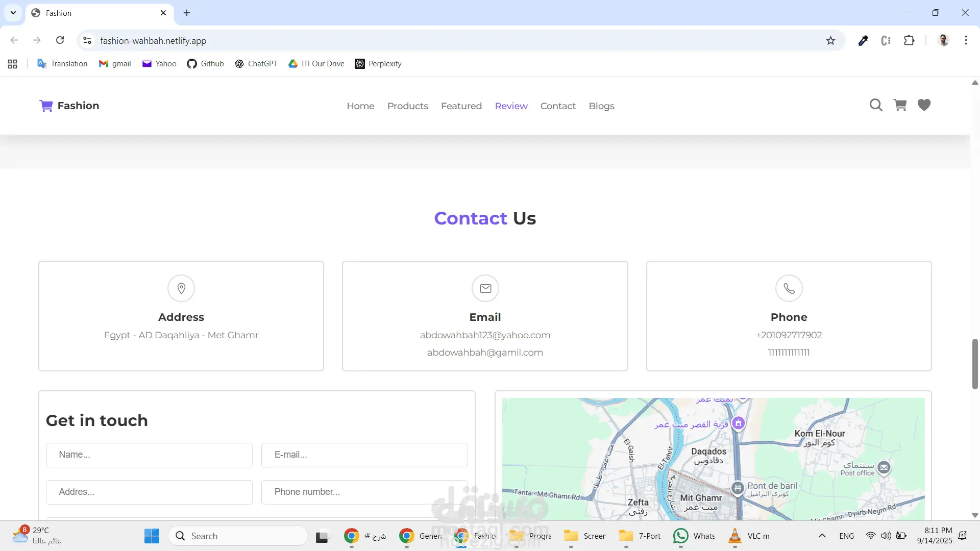Open WhatsApp from the taskbar
This screenshot has height=551, width=980.
tap(681, 536)
